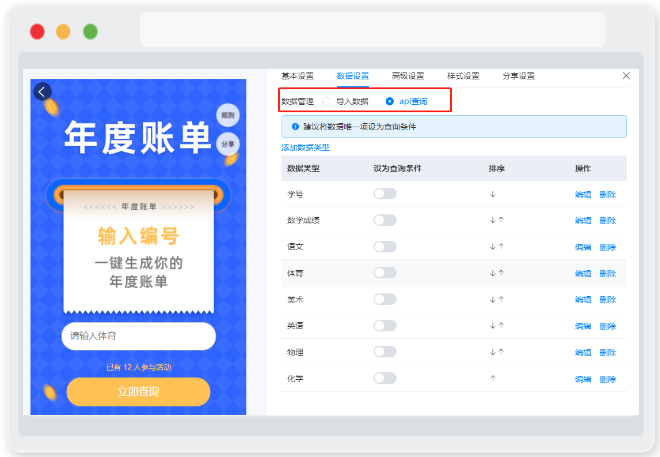Select the api查询 radio option
The width and height of the screenshot is (660, 457).
[390, 101]
